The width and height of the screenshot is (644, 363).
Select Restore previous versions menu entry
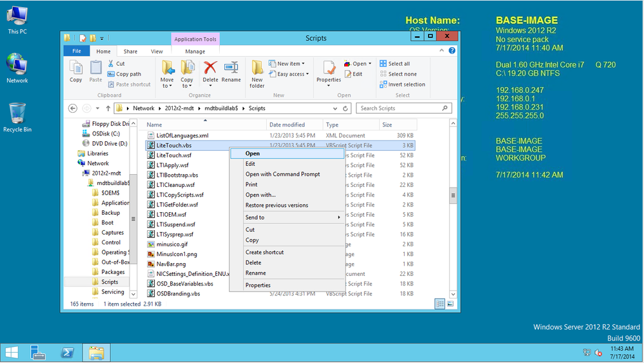pos(287,205)
